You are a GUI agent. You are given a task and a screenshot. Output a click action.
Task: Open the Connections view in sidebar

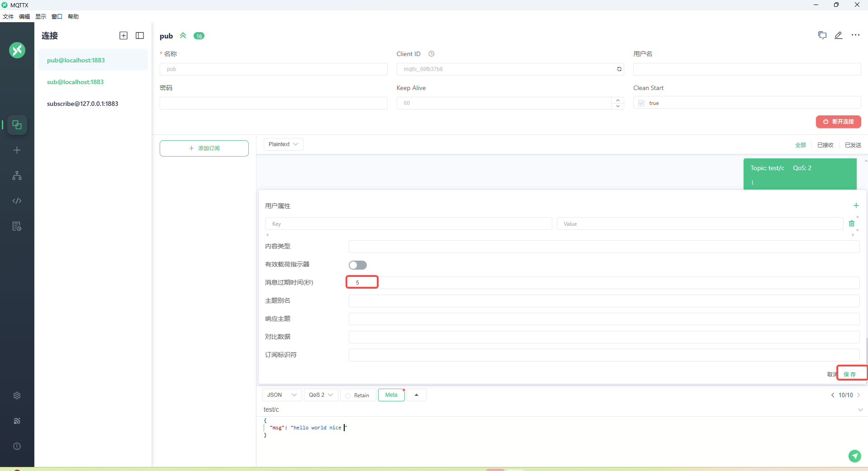point(17,125)
